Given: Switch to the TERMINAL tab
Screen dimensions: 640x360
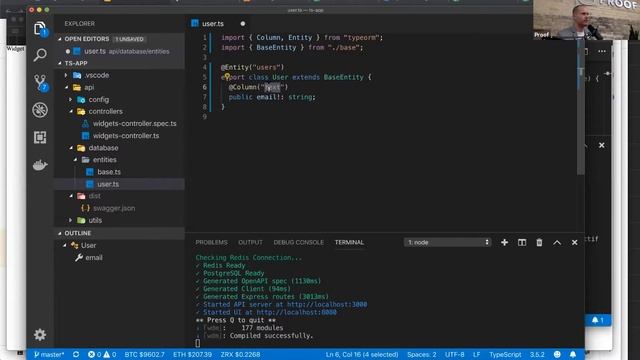Looking at the screenshot, I should 349,242.
